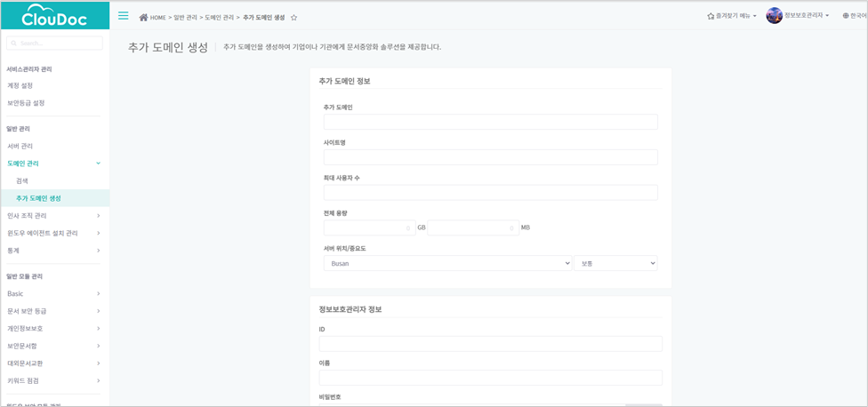Expand 윈도우 에이전트 설치 관리 menu
The image size is (868, 407).
54,234
